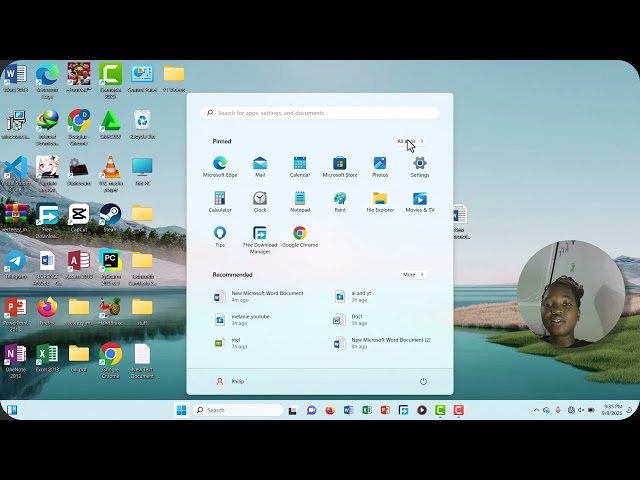Expand More recommended items
The width and height of the screenshot is (640, 480).
tap(413, 275)
